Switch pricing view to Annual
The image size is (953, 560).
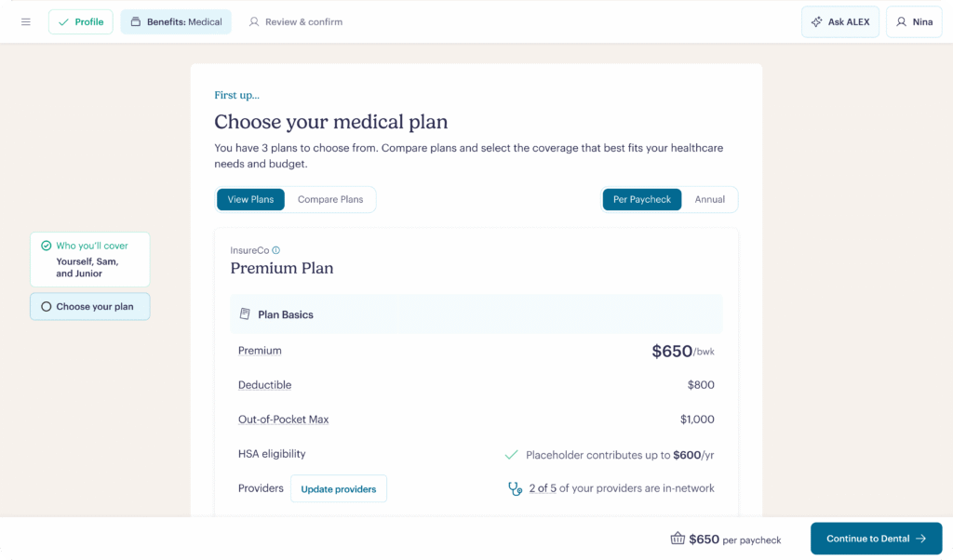(710, 199)
